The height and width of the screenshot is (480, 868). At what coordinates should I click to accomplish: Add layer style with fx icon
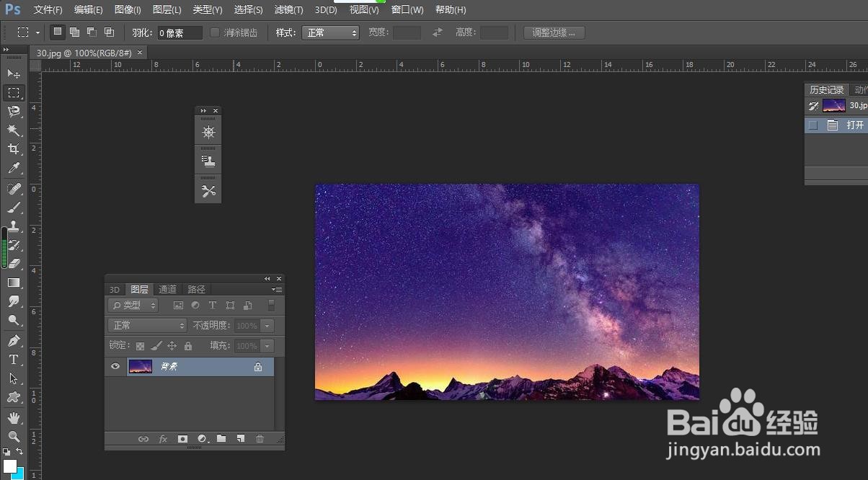(x=163, y=439)
